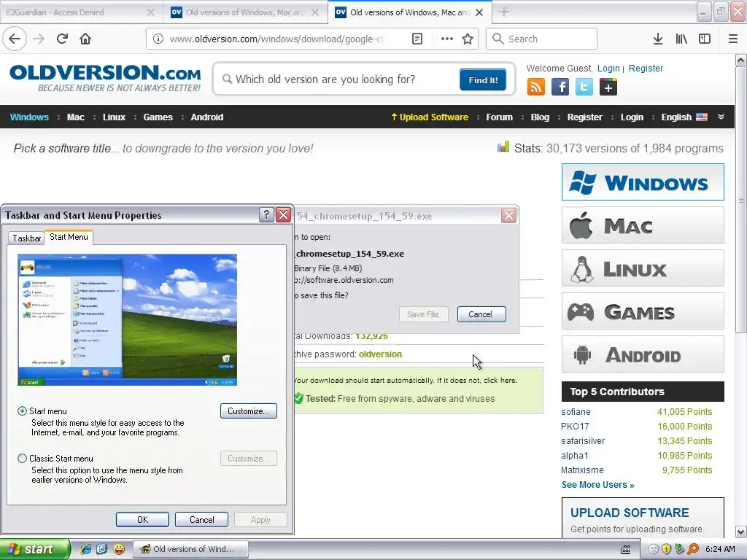Click the Upload Software link
Viewport: 747px width, 560px height.
[429, 117]
